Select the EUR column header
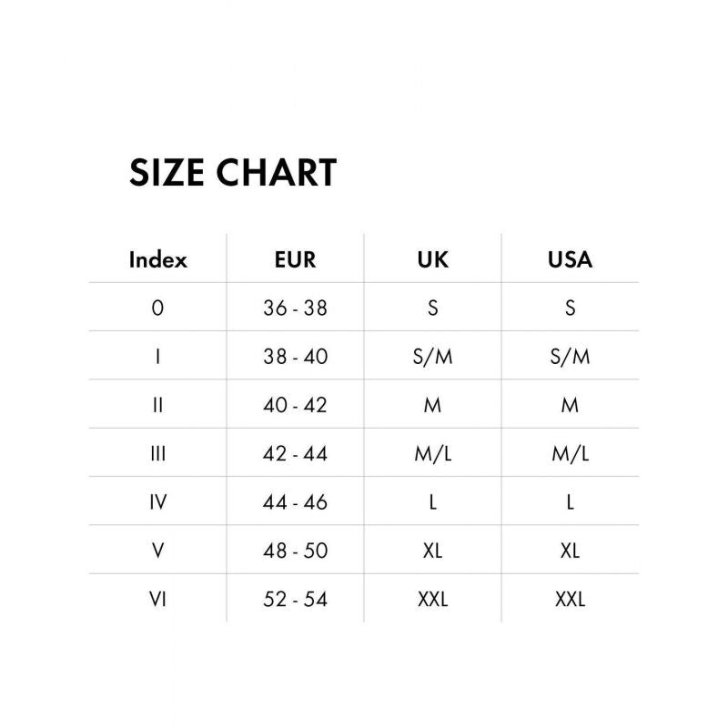 pos(295,259)
